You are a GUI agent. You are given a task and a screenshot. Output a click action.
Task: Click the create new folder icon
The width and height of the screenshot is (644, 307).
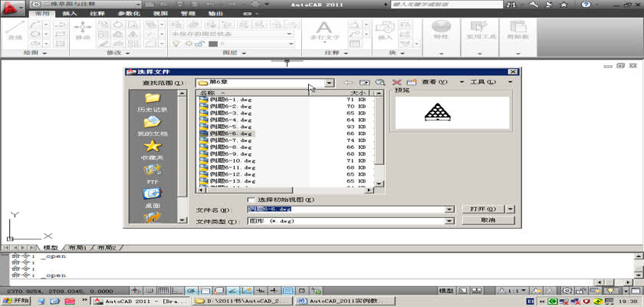[x=412, y=82]
